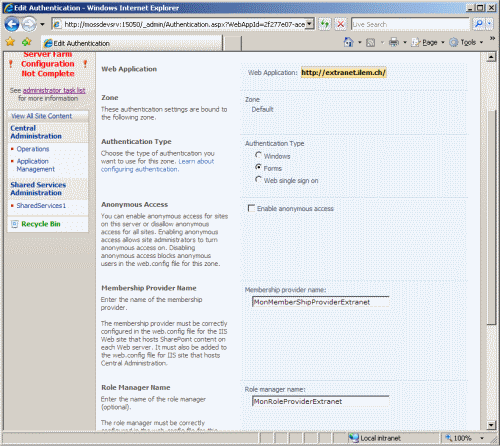Go to the Operations page
Screen dimensions: 500x446
(x=33, y=149)
